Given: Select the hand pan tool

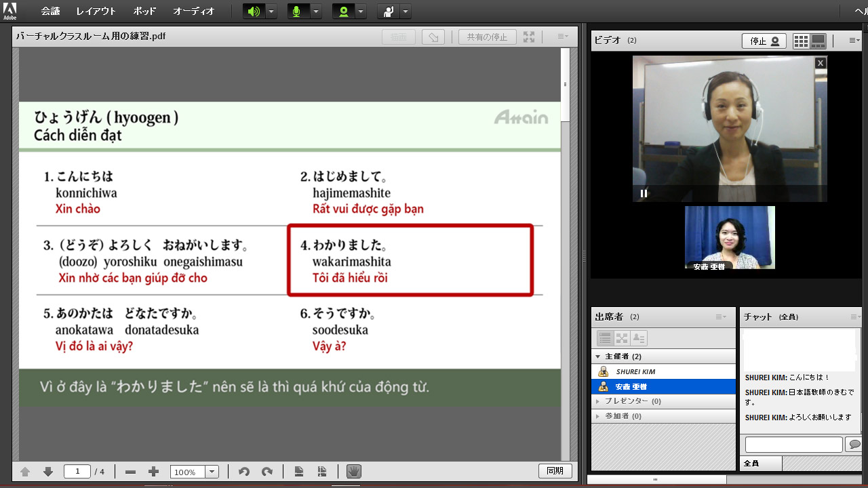Looking at the screenshot, I should coord(353,472).
